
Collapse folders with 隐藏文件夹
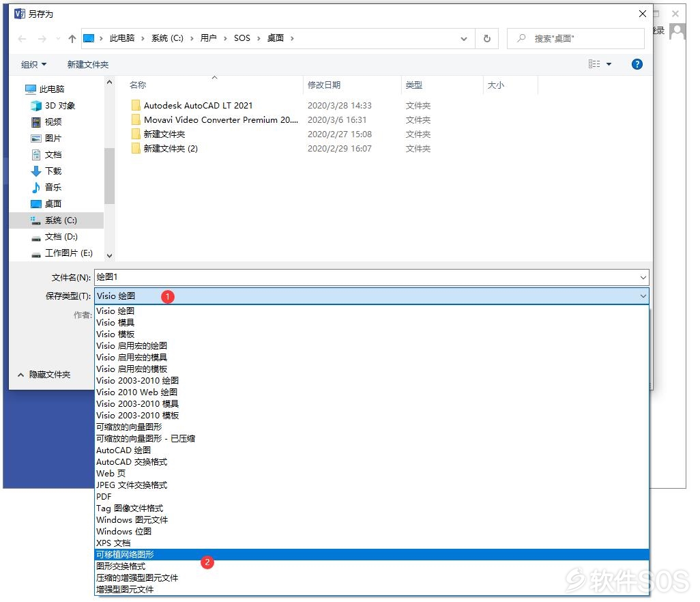tap(44, 375)
